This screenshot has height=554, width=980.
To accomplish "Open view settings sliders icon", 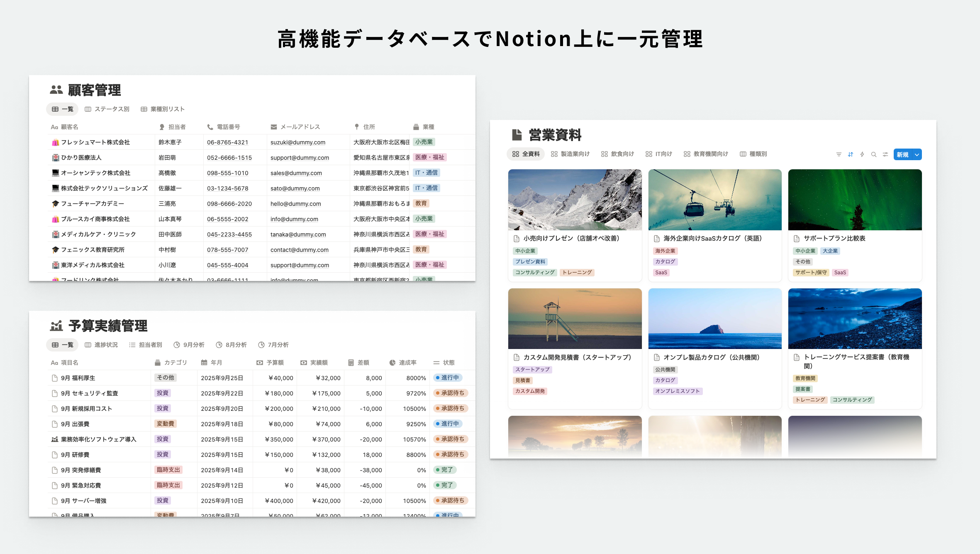I will pyautogui.click(x=885, y=154).
